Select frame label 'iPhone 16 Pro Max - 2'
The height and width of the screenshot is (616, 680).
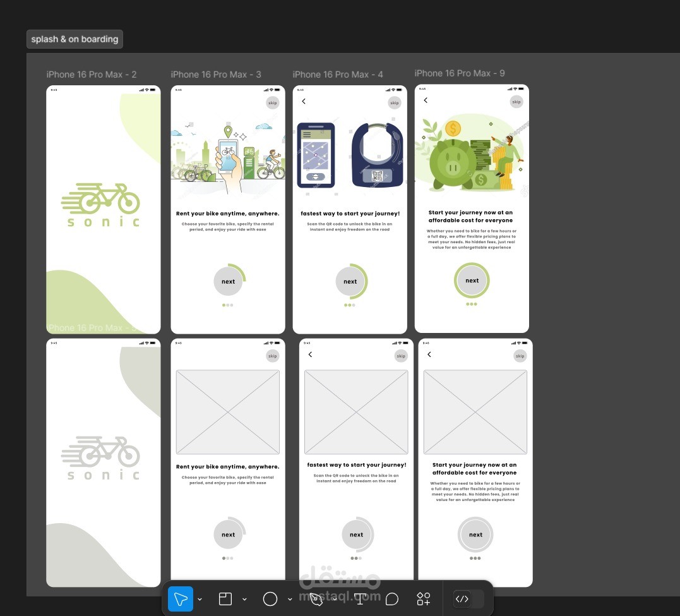pos(92,75)
